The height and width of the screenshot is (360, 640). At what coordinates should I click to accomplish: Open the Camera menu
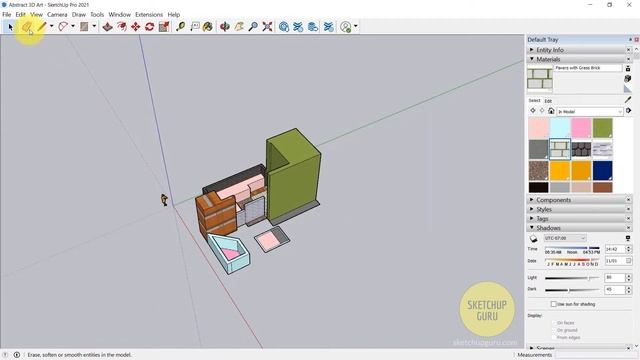point(57,14)
